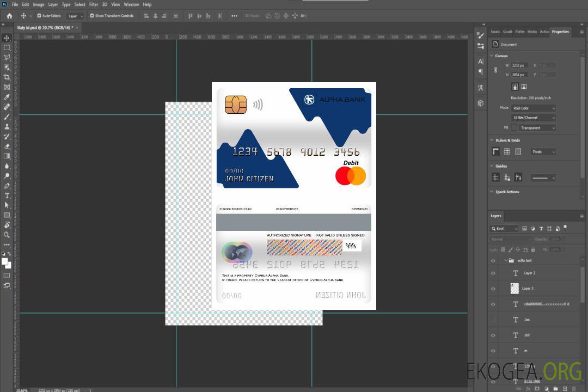588x392 pixels.
Task: Collapse the Rulers & Grids section
Action: click(492, 140)
